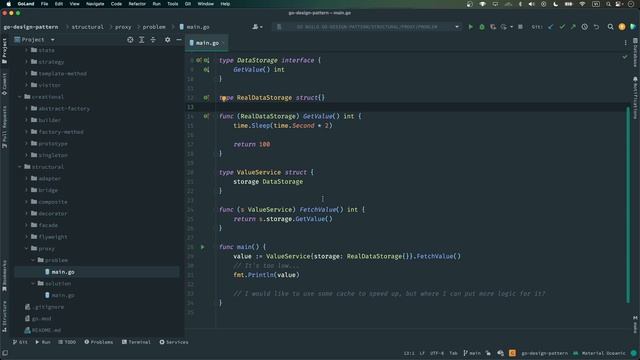Click macOS volume icon in menu bar

(531, 4)
